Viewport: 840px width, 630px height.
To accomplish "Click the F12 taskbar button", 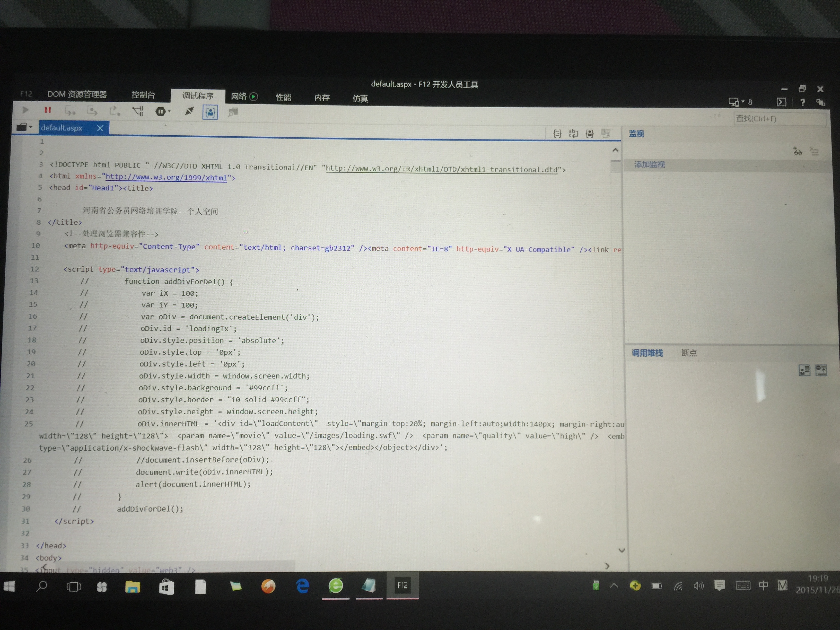I will click(x=402, y=585).
